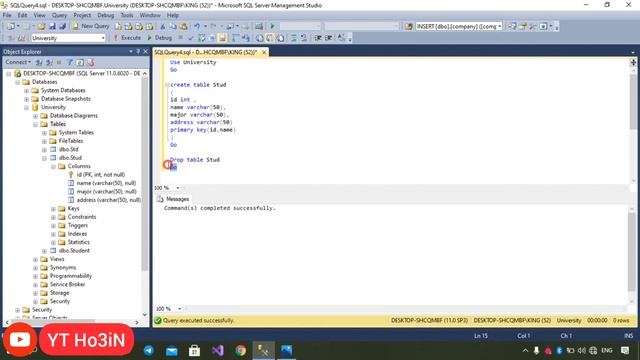
Task: Open Google Chrome from the taskbar
Action: pyautogui.click(x=240, y=350)
